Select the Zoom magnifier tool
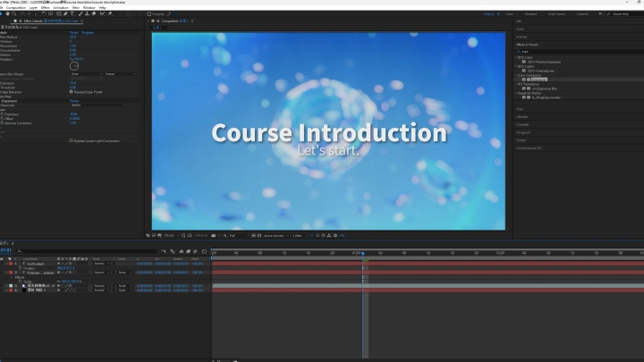 (14, 14)
